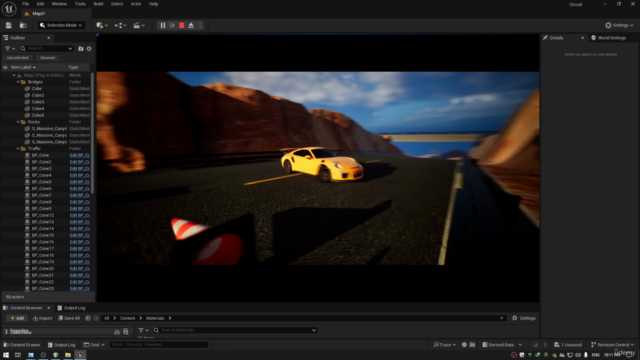The image size is (640, 360).
Task: Open the Cinematics clapperboard dropdown
Action: tap(139, 25)
